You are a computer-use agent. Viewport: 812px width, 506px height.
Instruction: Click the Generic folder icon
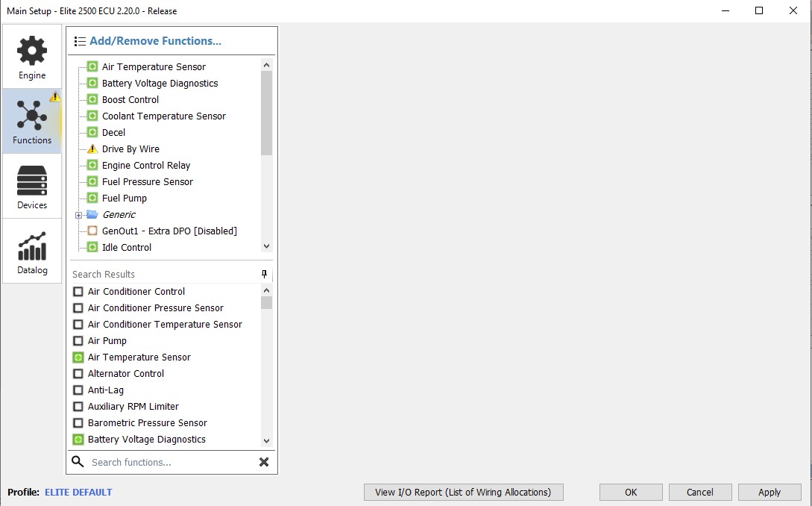point(92,214)
